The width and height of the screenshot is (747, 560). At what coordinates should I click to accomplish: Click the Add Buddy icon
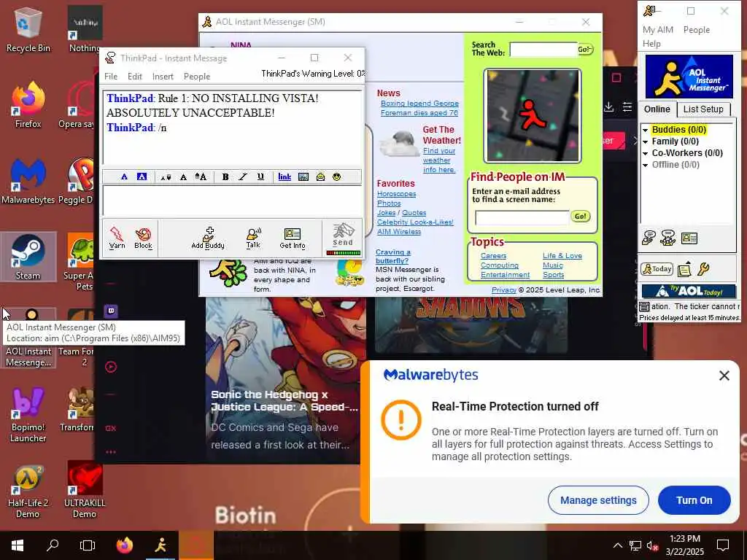208,238
